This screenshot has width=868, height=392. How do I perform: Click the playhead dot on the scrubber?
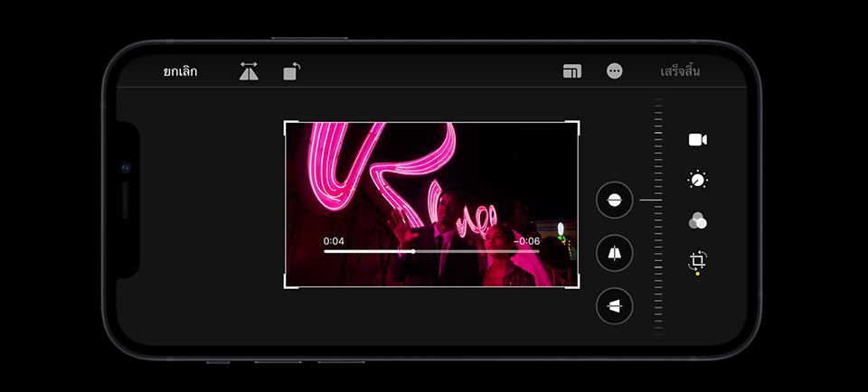click(x=413, y=251)
